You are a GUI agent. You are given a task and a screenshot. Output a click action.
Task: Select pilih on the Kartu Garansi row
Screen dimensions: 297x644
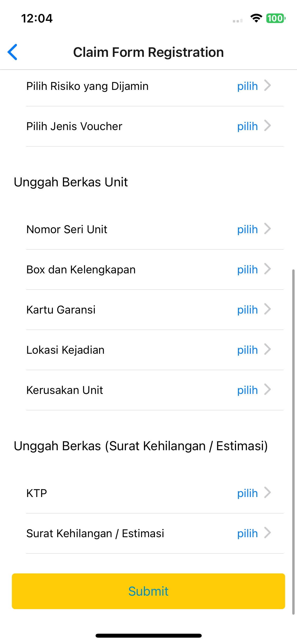[247, 310]
